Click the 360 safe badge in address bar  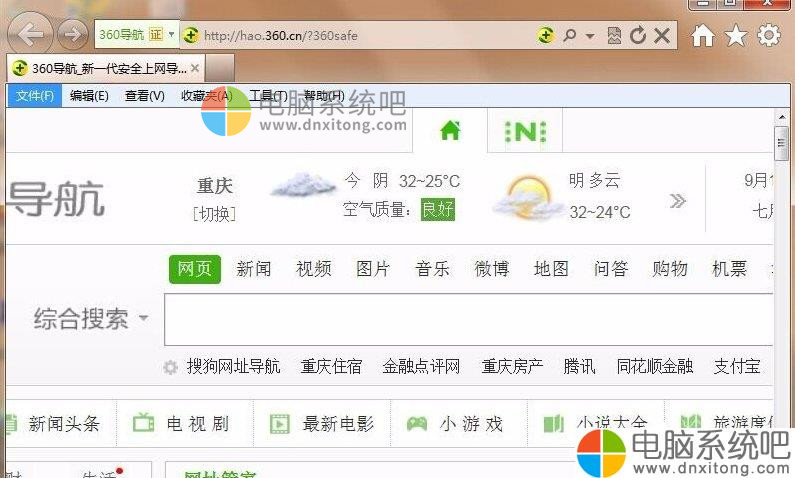(x=545, y=35)
